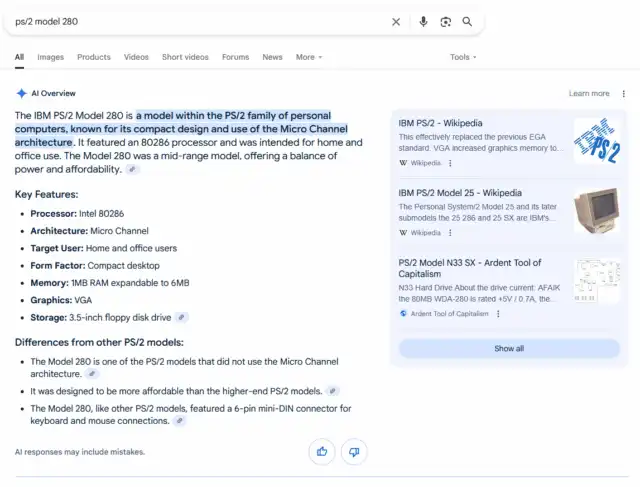Open options menu for Ardent Tool of Capitalism source
The width and height of the screenshot is (640, 487).
coord(498,314)
